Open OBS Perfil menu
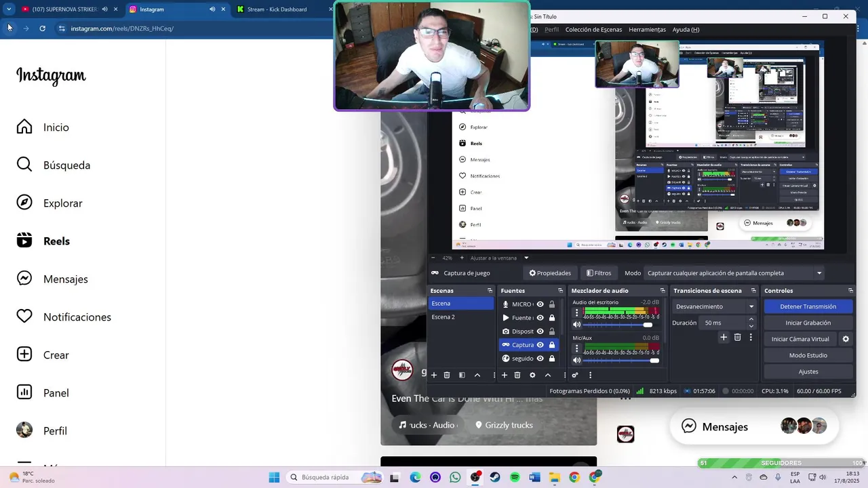Image resolution: width=868 pixels, height=488 pixels. point(551,30)
